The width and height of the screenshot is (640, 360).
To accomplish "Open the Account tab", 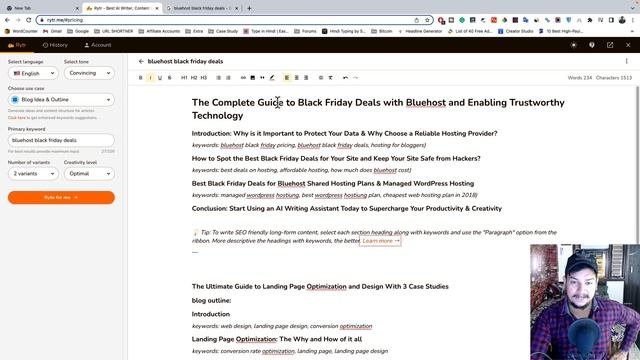I will tap(98, 45).
